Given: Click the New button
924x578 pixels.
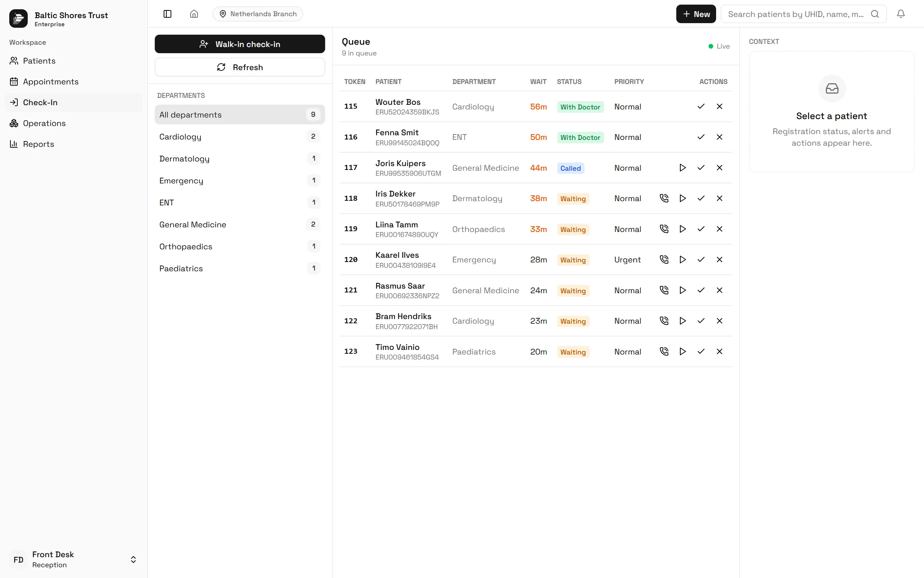Looking at the screenshot, I should coord(696,14).
